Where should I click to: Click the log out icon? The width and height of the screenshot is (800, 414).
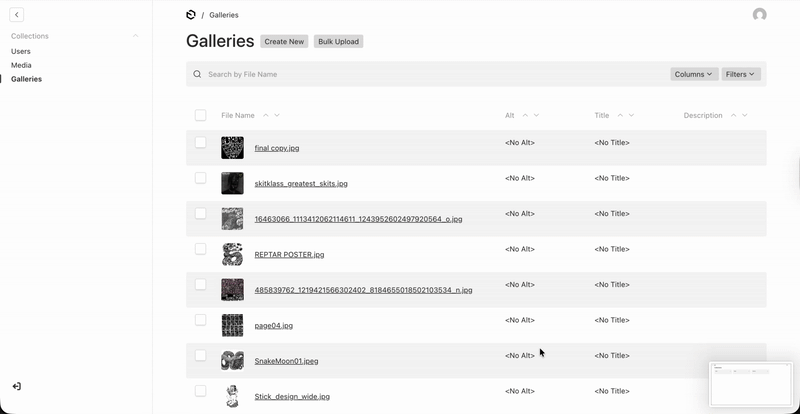coord(17,386)
